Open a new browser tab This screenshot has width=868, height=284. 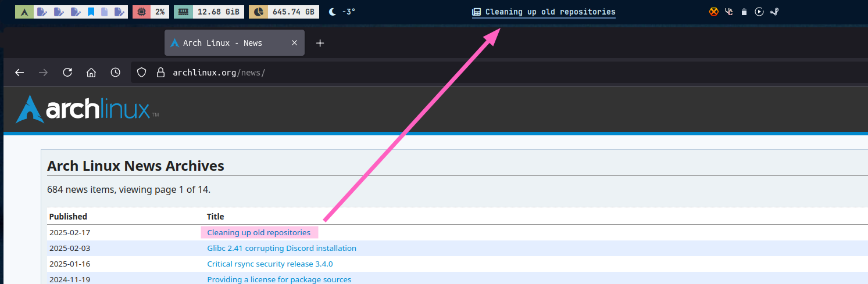(x=320, y=43)
